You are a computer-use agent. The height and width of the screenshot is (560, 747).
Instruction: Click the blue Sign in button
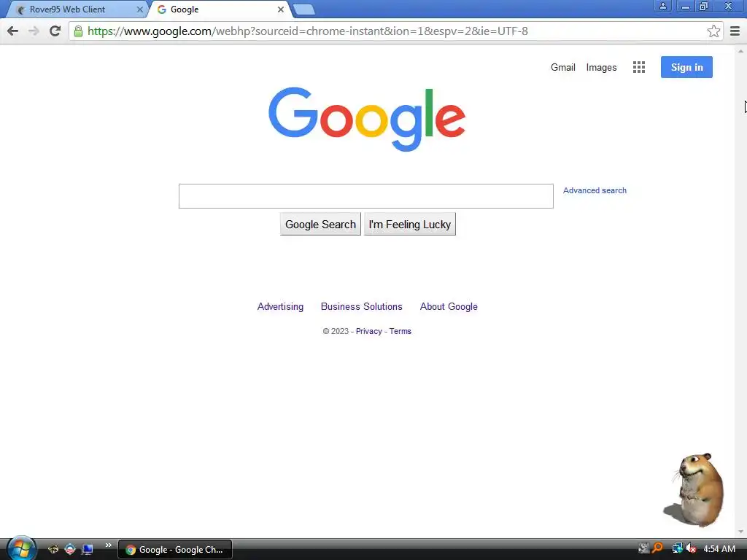(686, 67)
